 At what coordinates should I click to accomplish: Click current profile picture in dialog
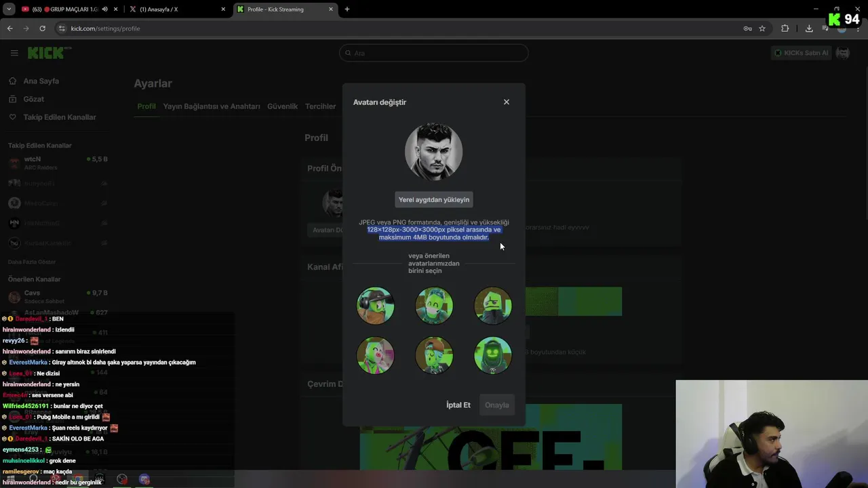434,151
